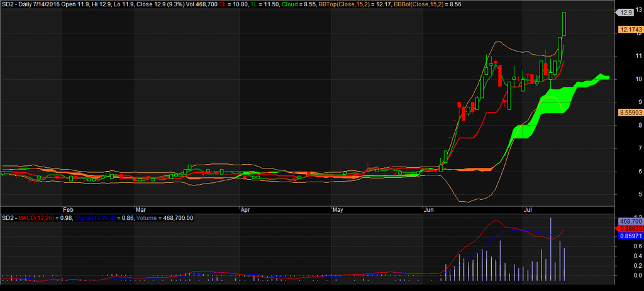Select the Jun label on time axis
The width and height of the screenshot is (644, 291).
tap(429, 209)
